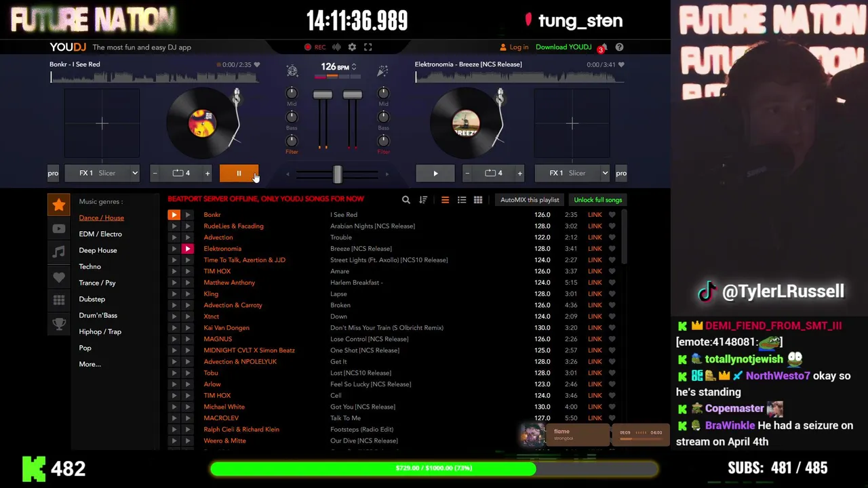Pause the left deck playback
The image size is (868, 488).
(x=239, y=174)
